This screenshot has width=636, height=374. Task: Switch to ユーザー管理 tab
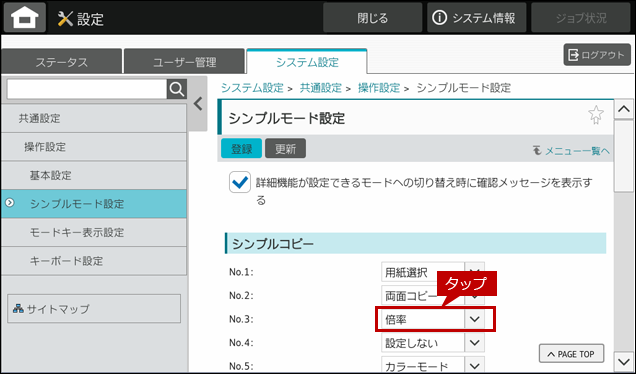pos(185,62)
